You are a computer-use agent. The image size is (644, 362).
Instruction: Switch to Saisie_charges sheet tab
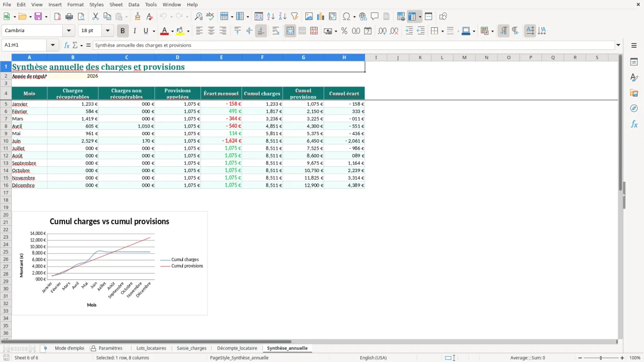point(192,348)
